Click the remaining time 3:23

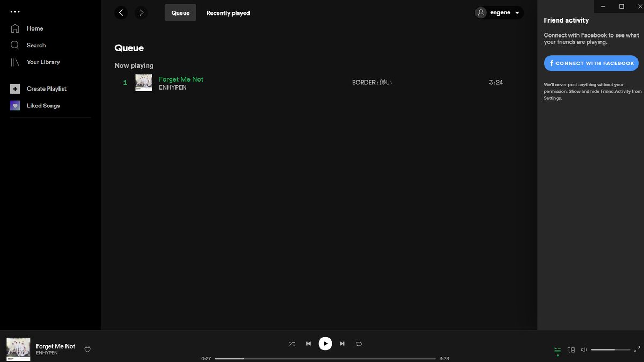coord(444,359)
